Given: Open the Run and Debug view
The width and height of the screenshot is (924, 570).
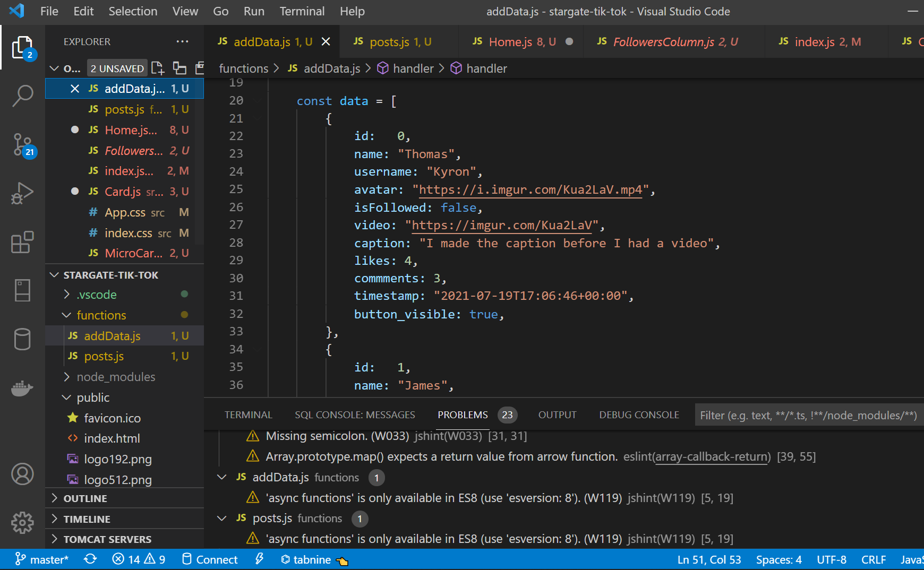Looking at the screenshot, I should (x=22, y=193).
